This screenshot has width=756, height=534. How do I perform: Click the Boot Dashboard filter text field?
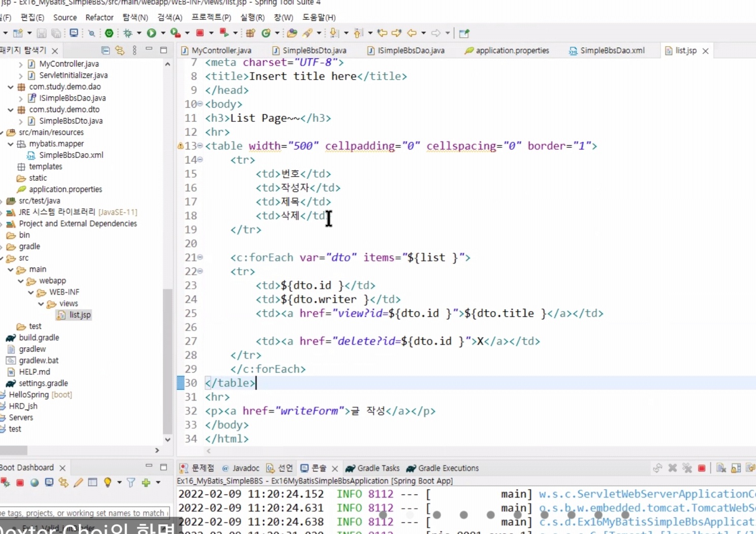[85, 513]
